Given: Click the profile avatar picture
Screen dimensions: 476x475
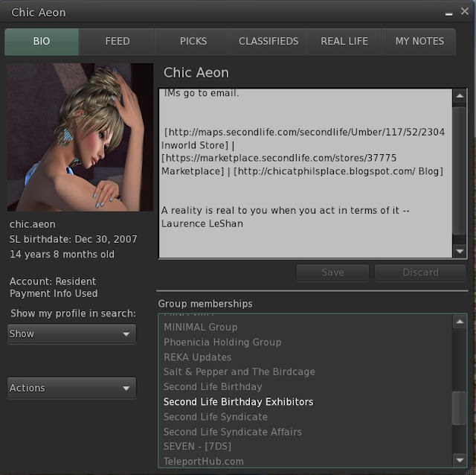Looking at the screenshot, I should 80,137.
